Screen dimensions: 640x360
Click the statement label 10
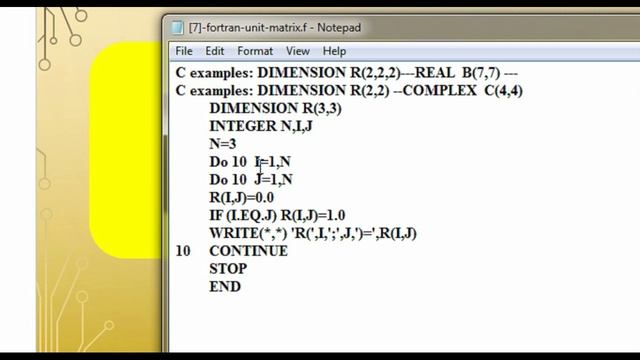tap(183, 251)
